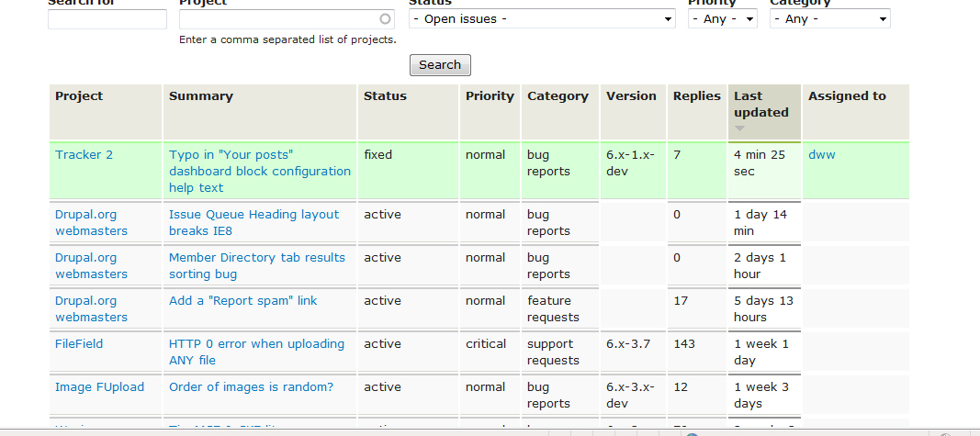Open Drupal.org webmasters link for Report spam row
Screen dimensions: 980x436
91,308
